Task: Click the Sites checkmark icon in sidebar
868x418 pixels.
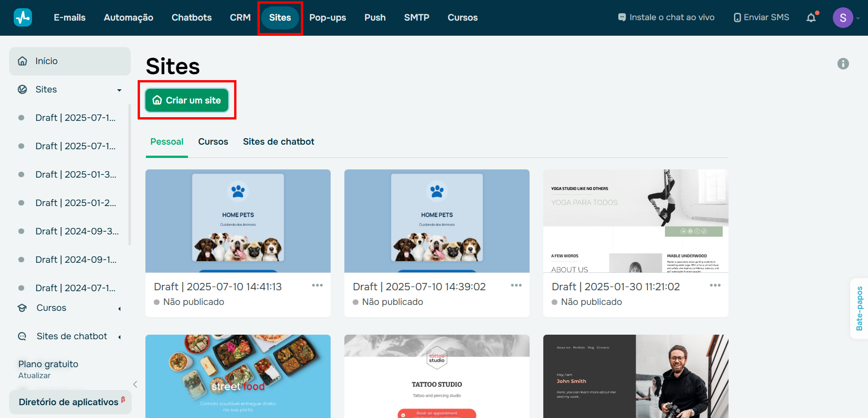Action: (22, 89)
